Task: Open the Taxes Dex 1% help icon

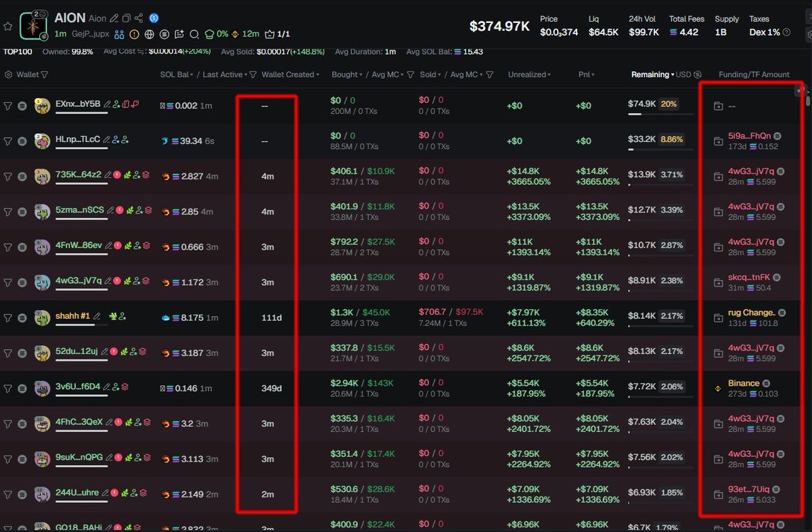Action: [786, 32]
